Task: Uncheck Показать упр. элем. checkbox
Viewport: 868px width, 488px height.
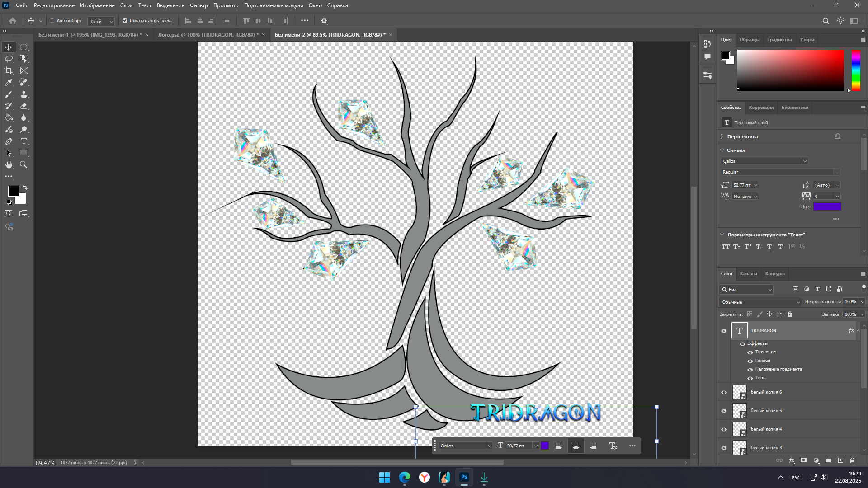Action: [125, 21]
